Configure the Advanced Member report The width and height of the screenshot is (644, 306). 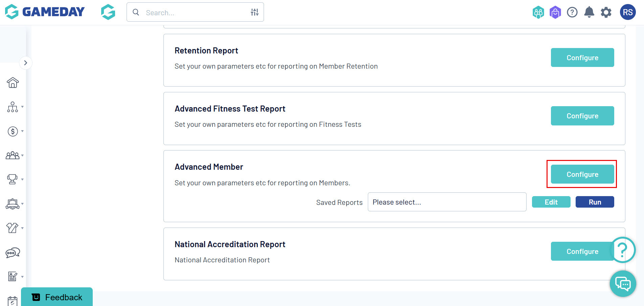click(x=582, y=174)
